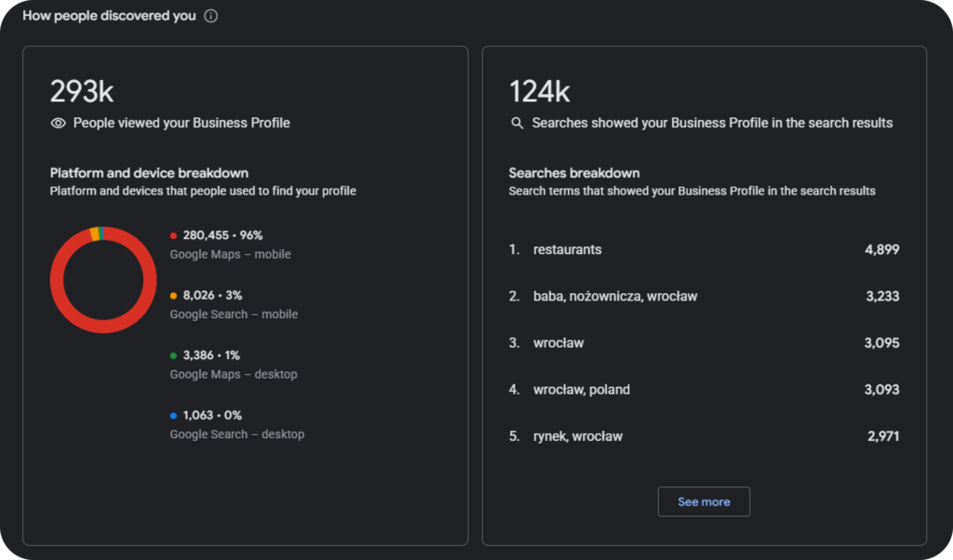The image size is (953, 560).
Task: Select the baba, nożownicza, wrocław search term
Action: (x=615, y=297)
